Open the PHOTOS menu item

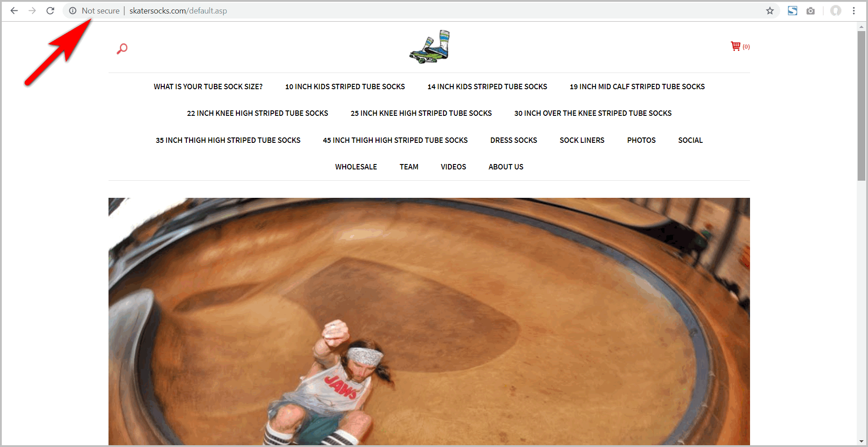641,140
